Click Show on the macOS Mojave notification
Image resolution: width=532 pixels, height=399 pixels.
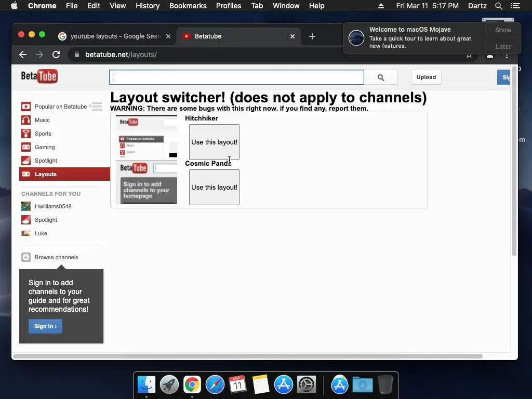point(503,30)
